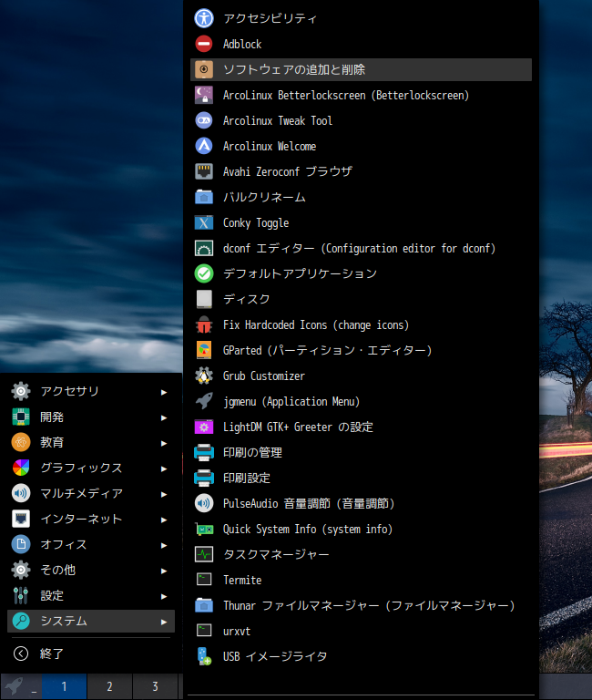This screenshot has width=592, height=700.
Task: Click the Arcolinux Welcome logo icon
Action: [x=204, y=146]
